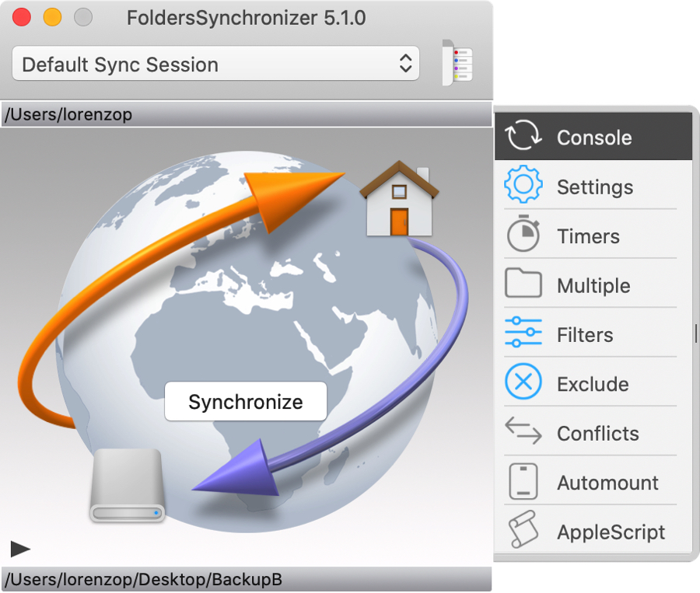Click the Multiple folder icon
The width and height of the screenshot is (700, 593).
[523, 283]
